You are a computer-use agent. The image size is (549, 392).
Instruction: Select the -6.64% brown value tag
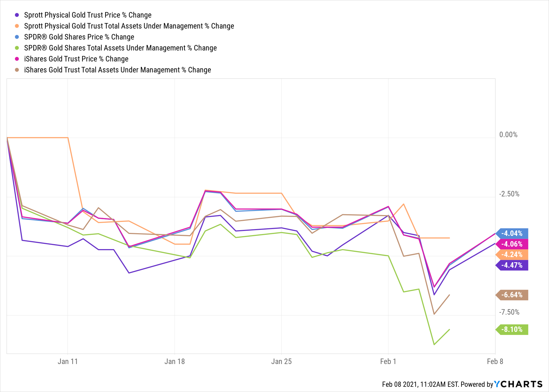pyautogui.click(x=512, y=295)
